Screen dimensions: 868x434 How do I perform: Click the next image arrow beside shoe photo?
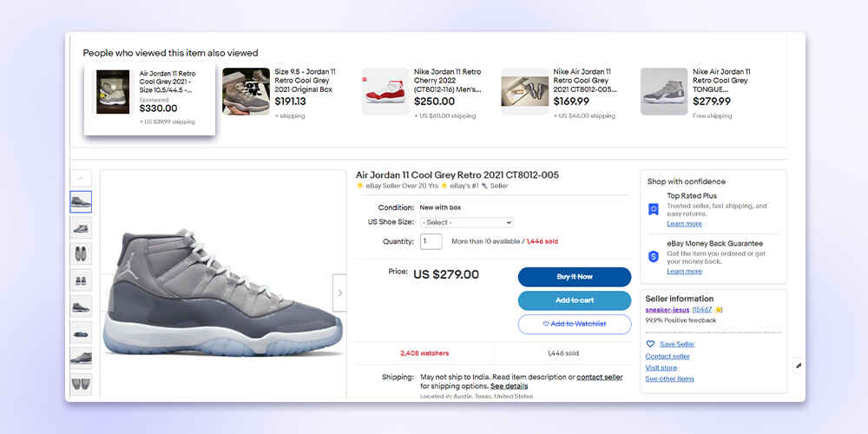339,293
